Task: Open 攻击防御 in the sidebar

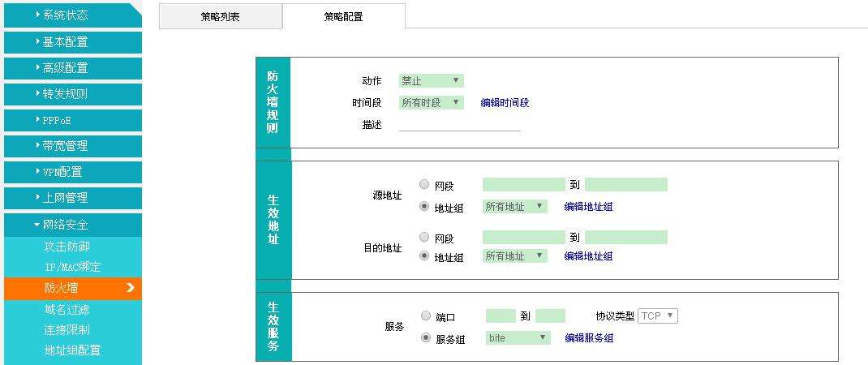Action: tap(67, 246)
